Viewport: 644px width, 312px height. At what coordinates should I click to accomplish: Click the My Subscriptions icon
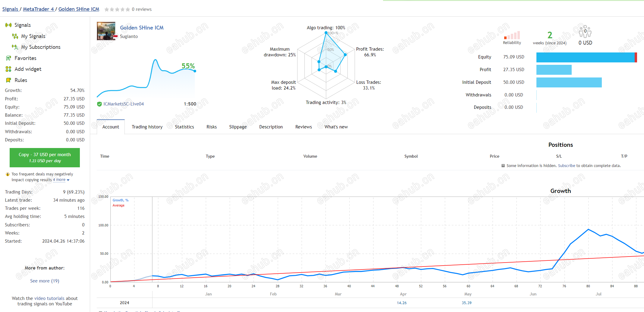pyautogui.click(x=15, y=47)
